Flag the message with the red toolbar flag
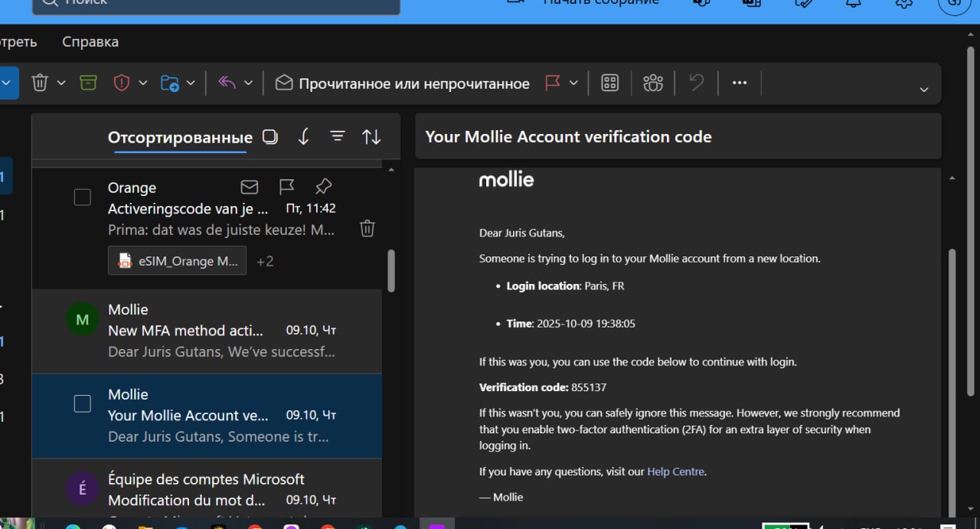The width and height of the screenshot is (980, 529). (x=553, y=83)
